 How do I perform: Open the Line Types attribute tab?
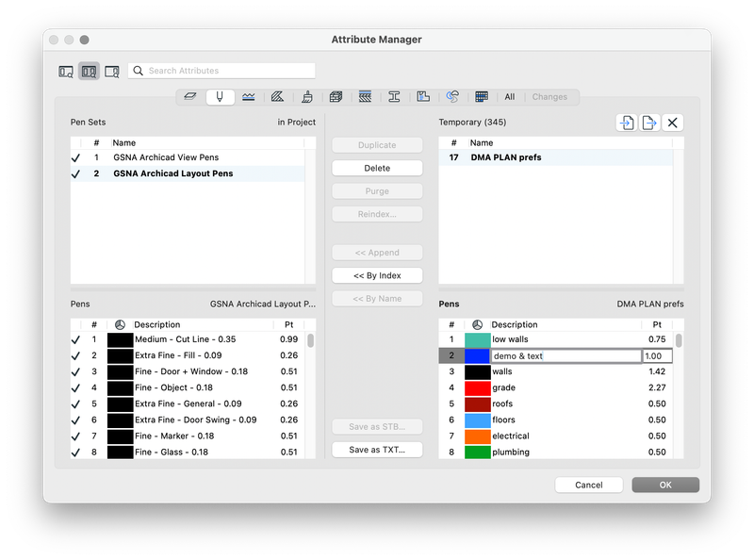(249, 97)
